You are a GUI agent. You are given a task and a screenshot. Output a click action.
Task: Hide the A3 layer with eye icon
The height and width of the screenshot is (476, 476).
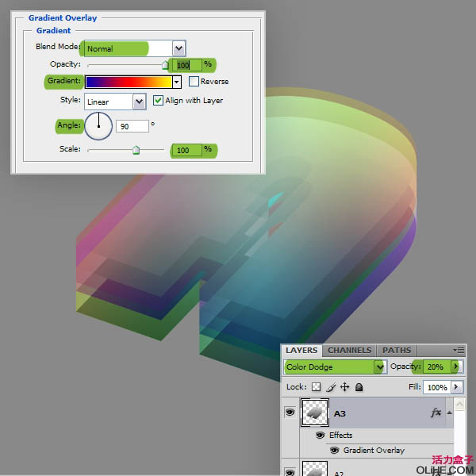click(290, 413)
